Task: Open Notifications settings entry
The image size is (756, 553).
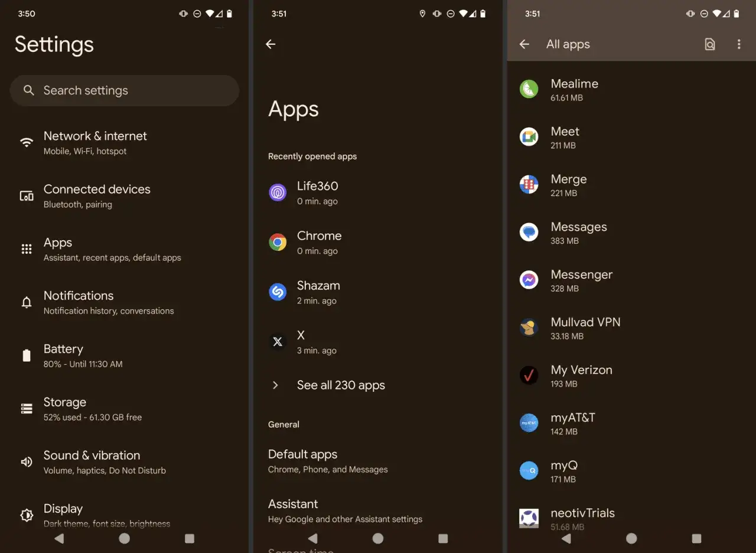Action: (125, 302)
